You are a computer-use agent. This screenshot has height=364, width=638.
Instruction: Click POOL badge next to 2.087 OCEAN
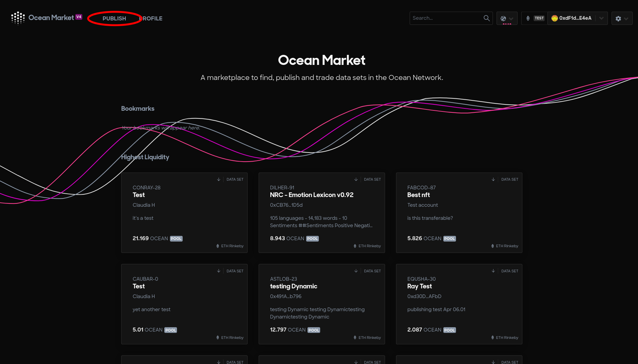click(x=450, y=330)
